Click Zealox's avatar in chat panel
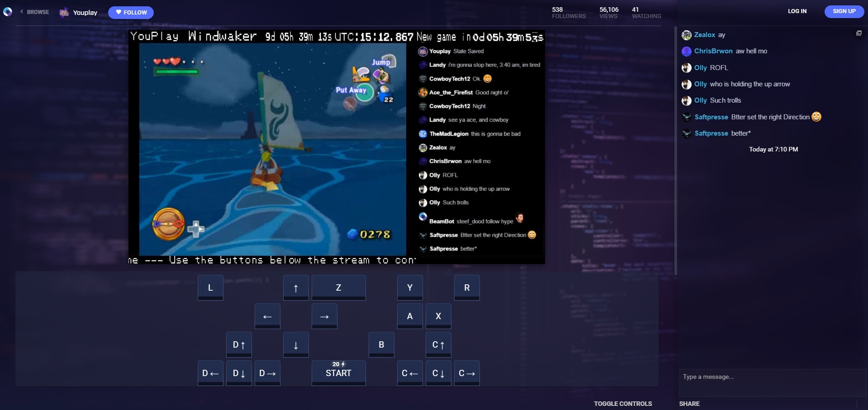868x410 pixels. (x=686, y=35)
